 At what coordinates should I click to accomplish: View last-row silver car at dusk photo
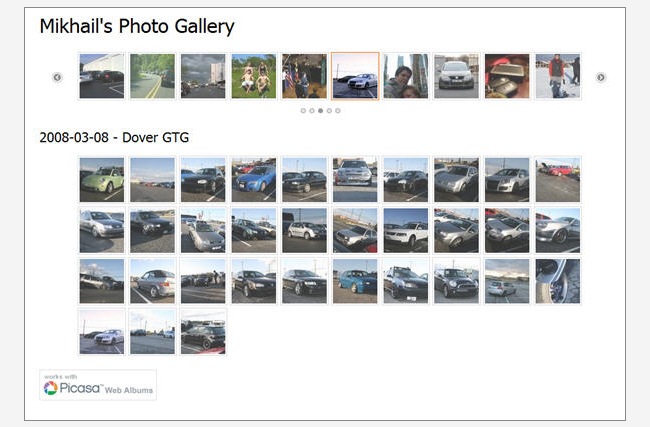tap(102, 332)
